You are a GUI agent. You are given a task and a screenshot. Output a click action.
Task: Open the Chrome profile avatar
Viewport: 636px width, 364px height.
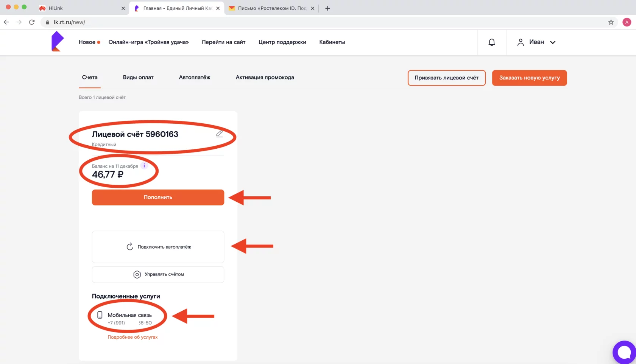click(x=627, y=22)
